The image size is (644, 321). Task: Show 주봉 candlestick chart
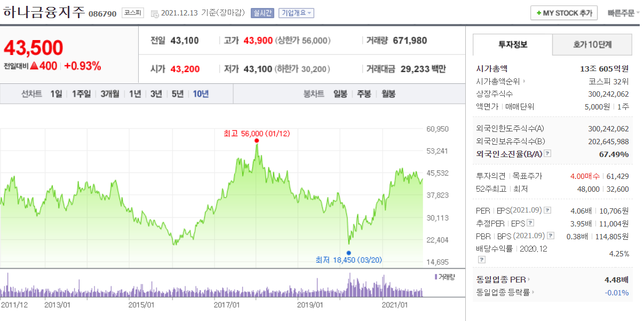coord(364,94)
